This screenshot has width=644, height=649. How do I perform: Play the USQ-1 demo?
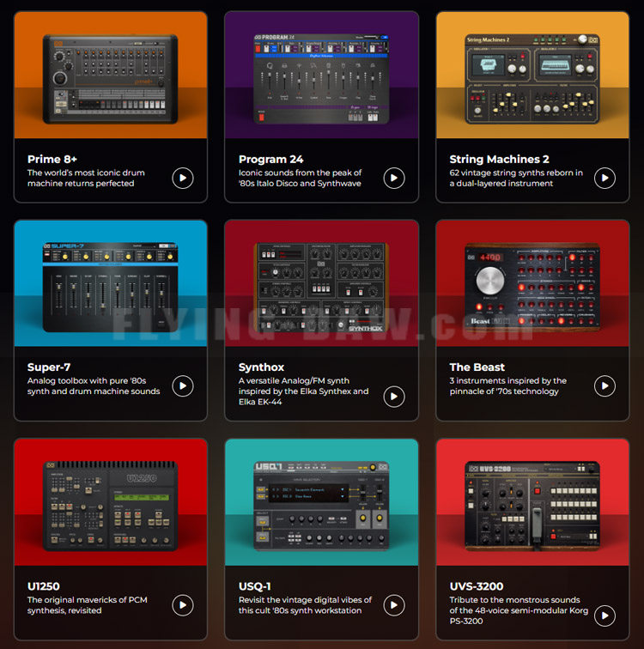(x=393, y=605)
